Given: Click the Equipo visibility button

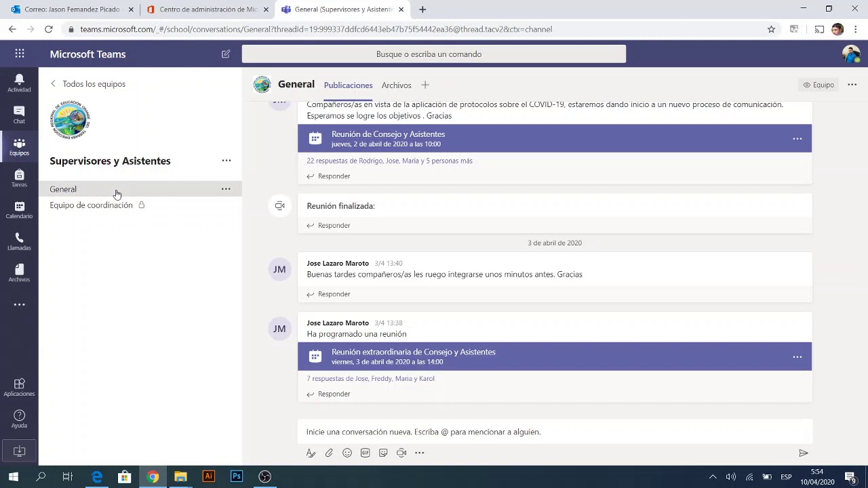Looking at the screenshot, I should pyautogui.click(x=818, y=85).
